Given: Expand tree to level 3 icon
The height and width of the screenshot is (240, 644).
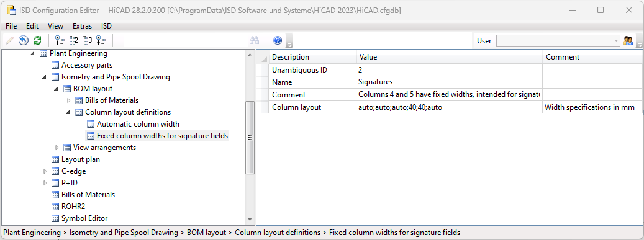Looking at the screenshot, I should 88,40.
